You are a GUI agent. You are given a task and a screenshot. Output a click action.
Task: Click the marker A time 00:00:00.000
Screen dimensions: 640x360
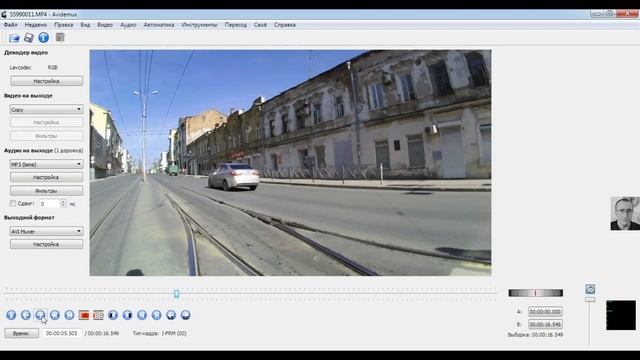[545, 311]
